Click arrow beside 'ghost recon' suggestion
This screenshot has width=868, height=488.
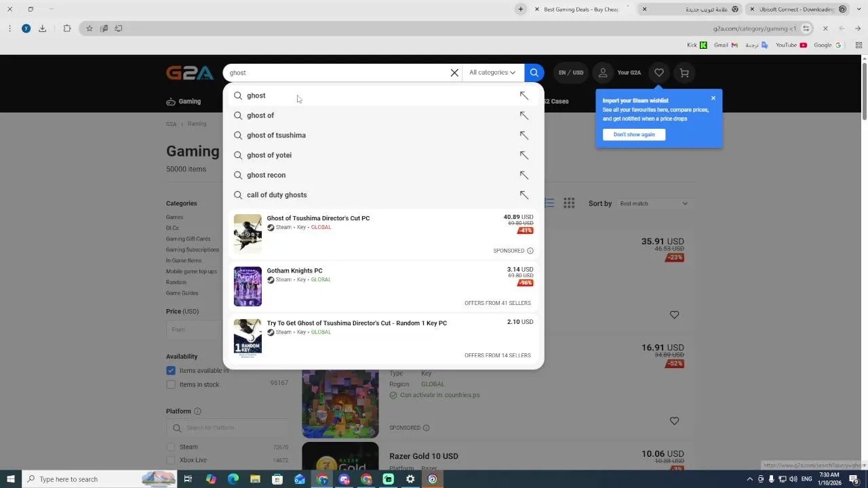pyautogui.click(x=524, y=175)
